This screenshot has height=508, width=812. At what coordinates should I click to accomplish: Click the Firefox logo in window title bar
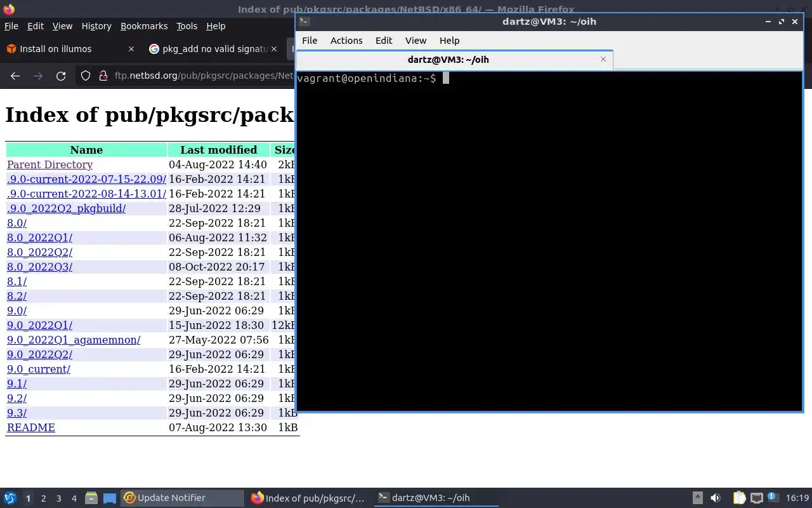(x=9, y=9)
